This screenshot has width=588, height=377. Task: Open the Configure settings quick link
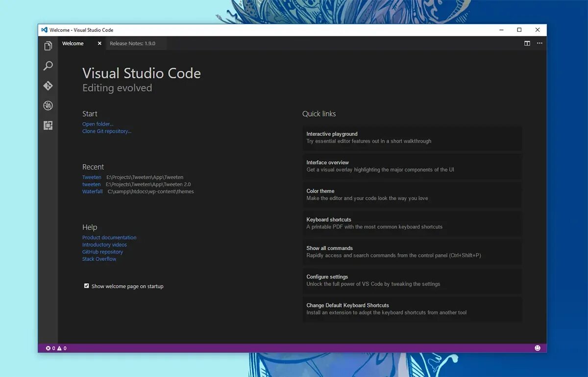(x=412, y=281)
